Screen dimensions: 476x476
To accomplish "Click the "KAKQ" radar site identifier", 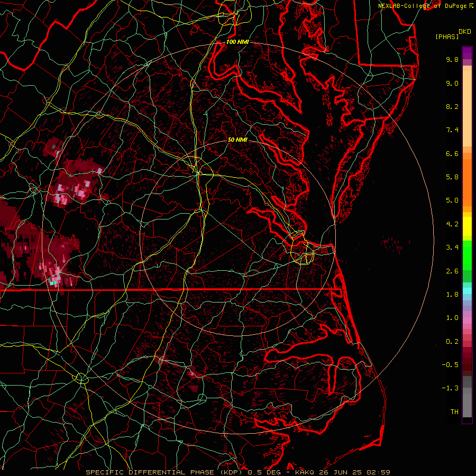I will pyautogui.click(x=305, y=472).
